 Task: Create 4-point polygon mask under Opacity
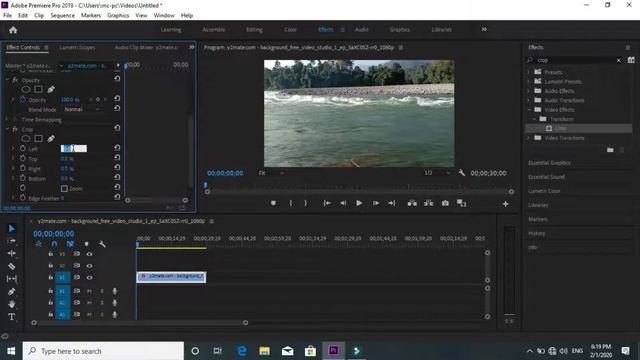(x=38, y=89)
